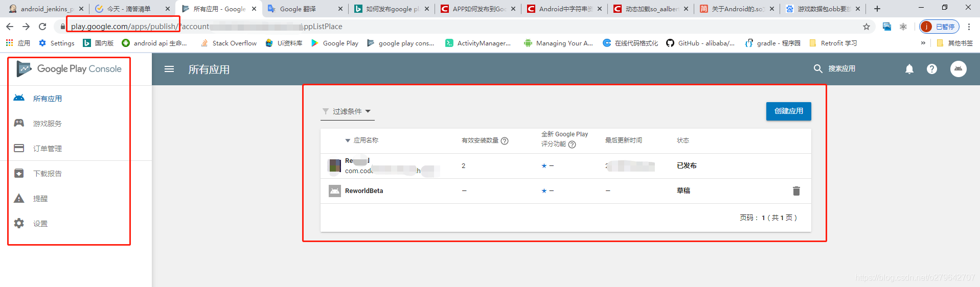Sort the list by 应用名称 column

362,140
